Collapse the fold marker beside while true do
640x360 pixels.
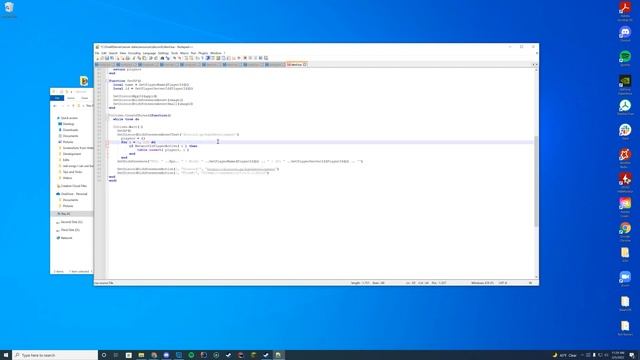[108, 119]
